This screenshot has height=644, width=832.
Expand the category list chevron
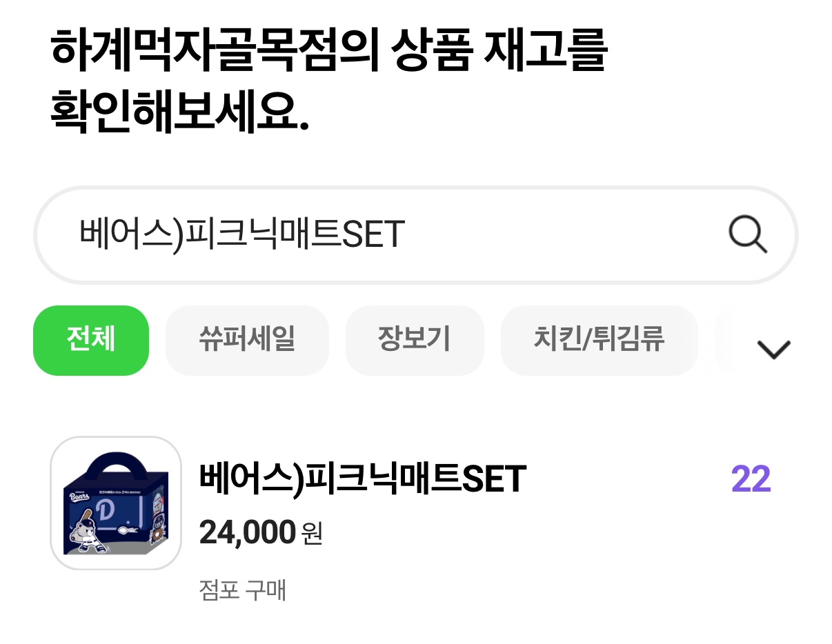(773, 350)
